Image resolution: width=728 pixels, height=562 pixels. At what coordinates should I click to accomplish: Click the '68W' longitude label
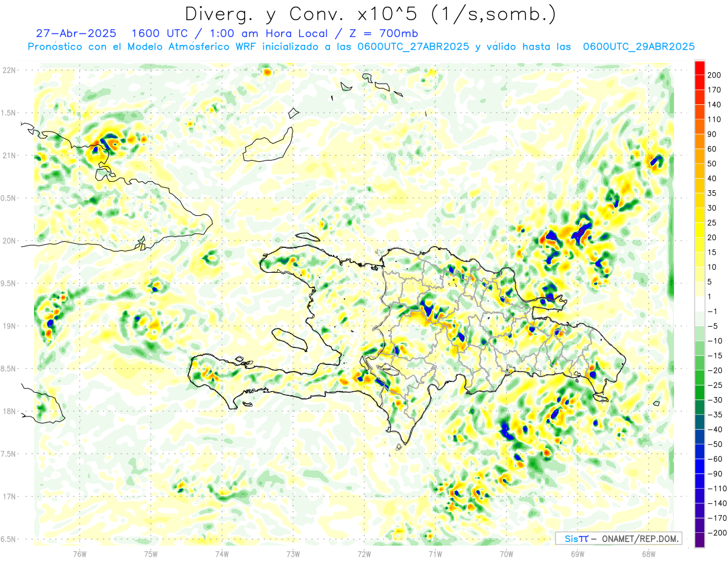(x=648, y=554)
